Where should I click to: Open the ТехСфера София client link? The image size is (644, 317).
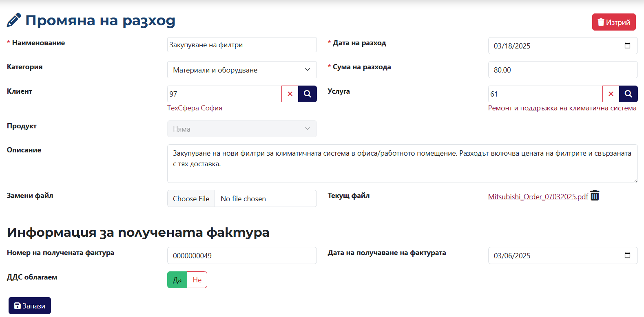195,108
